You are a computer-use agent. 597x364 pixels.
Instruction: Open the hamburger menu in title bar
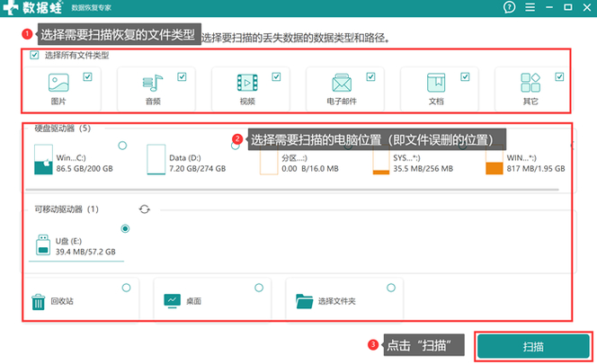click(x=530, y=7)
